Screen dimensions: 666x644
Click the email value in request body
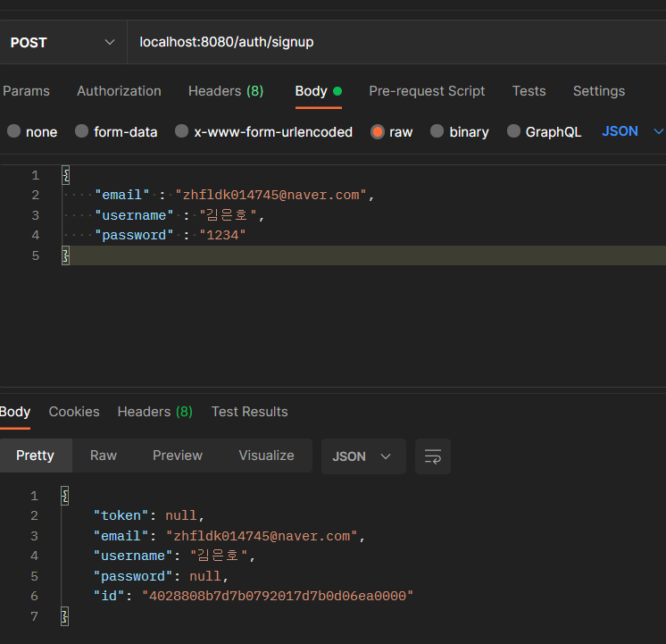click(271, 195)
